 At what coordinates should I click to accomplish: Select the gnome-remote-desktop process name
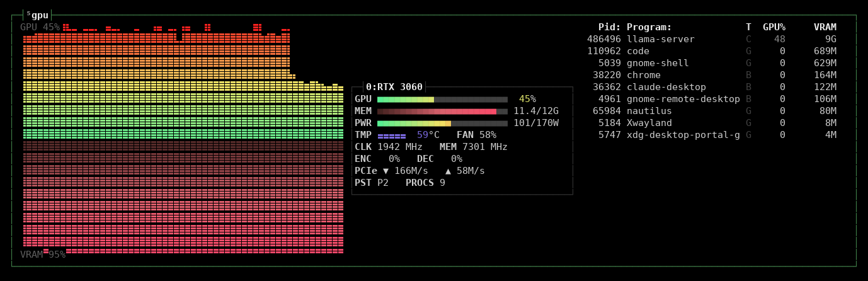pos(683,99)
